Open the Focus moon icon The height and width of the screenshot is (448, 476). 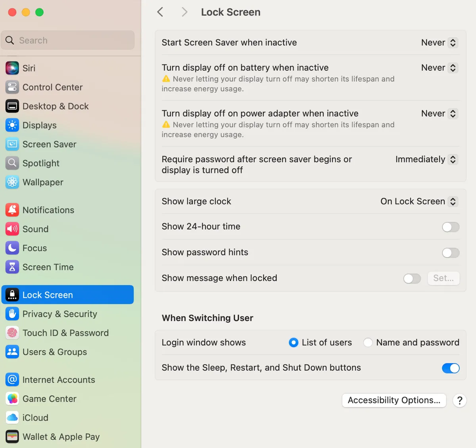coord(12,248)
